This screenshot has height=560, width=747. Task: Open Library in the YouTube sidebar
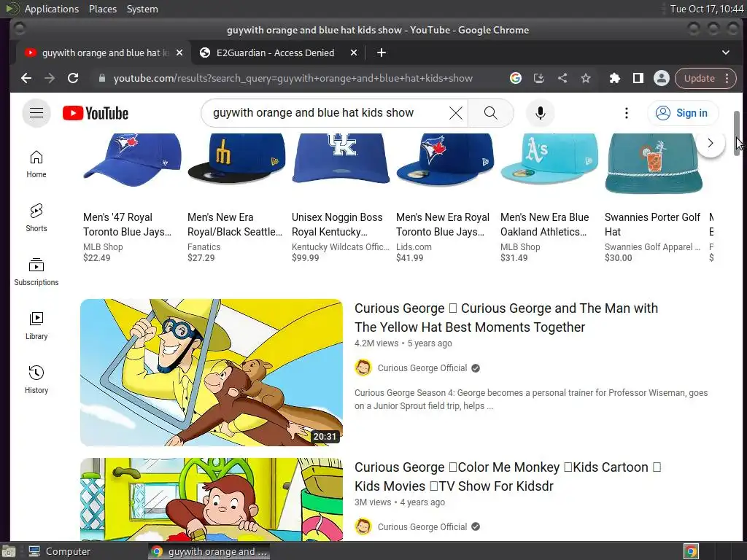pos(36,326)
